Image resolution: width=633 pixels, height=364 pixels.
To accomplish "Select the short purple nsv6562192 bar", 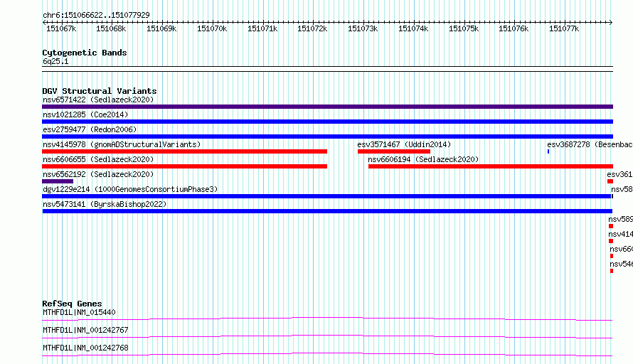I will click(x=58, y=181).
